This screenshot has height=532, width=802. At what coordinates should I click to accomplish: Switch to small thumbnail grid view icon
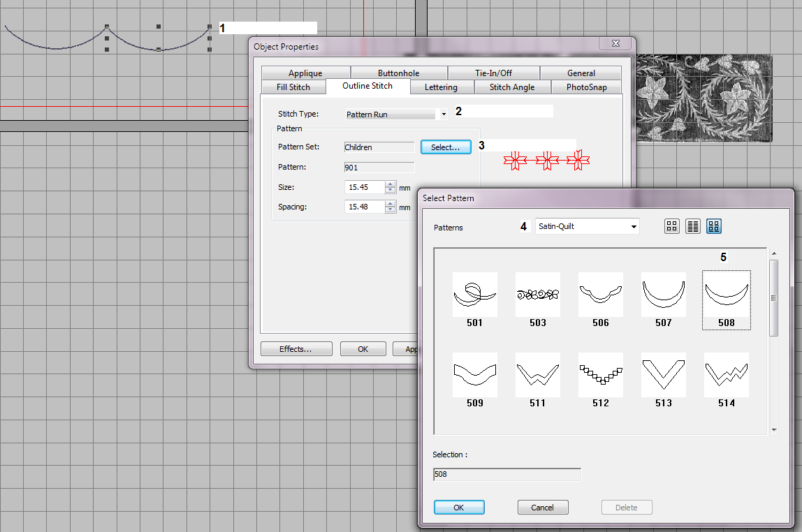[671, 226]
